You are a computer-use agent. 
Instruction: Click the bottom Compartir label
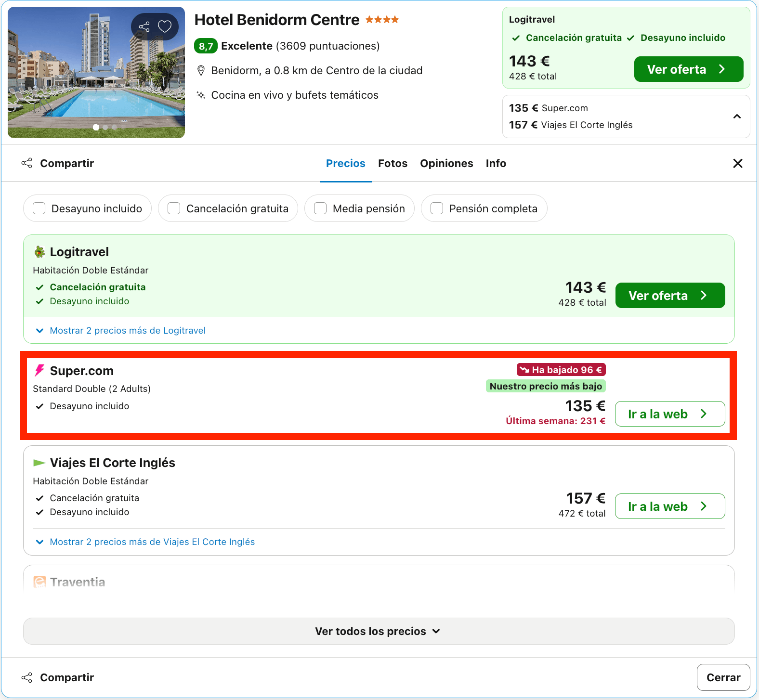pyautogui.click(x=67, y=677)
